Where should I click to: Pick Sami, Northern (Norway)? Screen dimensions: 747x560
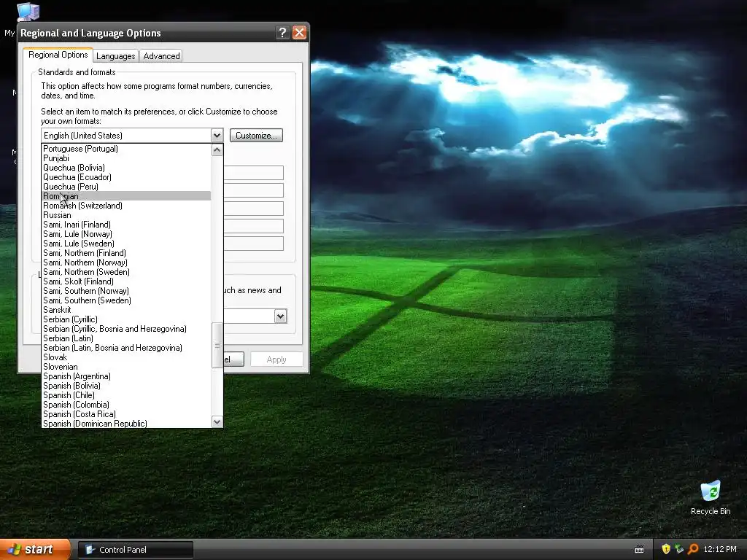tap(126, 262)
